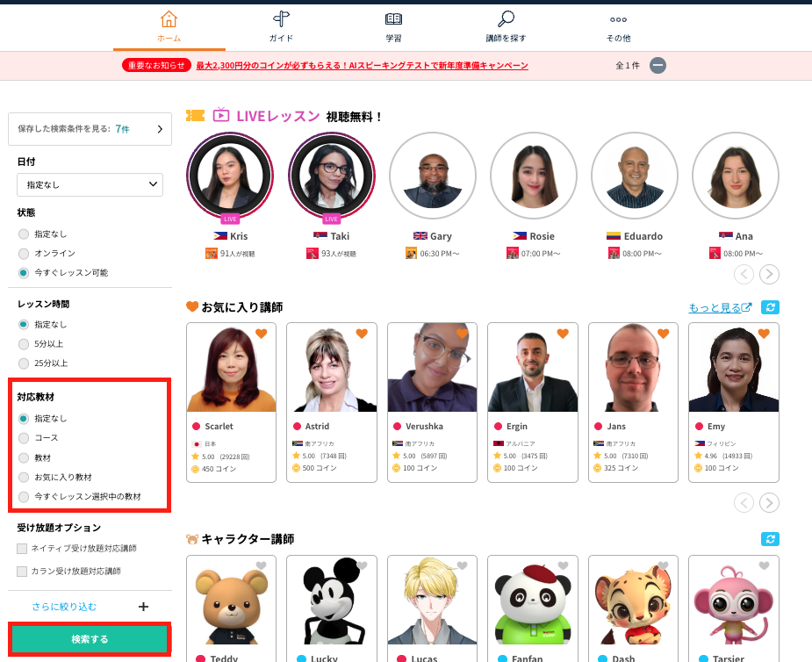Open 講師を探す search icon in top navigation
The image size is (812, 662).
click(506, 19)
